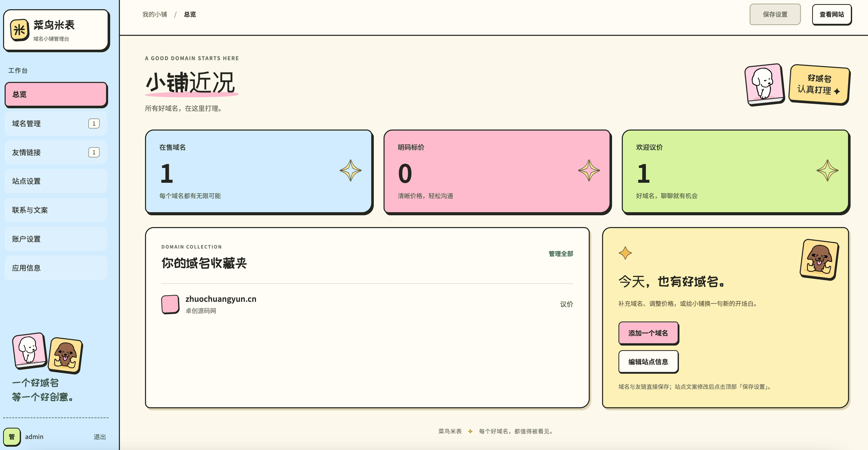Click count badge next to 域名管理
Screen dimensions: 868x450
pyautogui.click(x=94, y=124)
